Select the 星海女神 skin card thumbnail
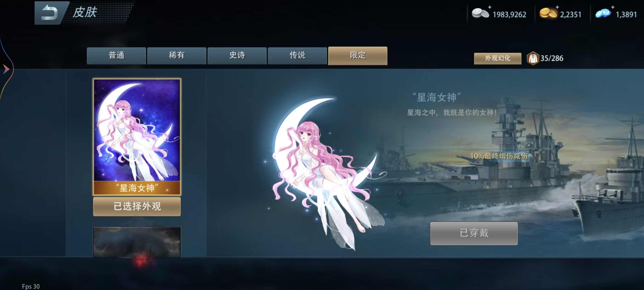Screen dimensions: 644x290 click(137, 137)
